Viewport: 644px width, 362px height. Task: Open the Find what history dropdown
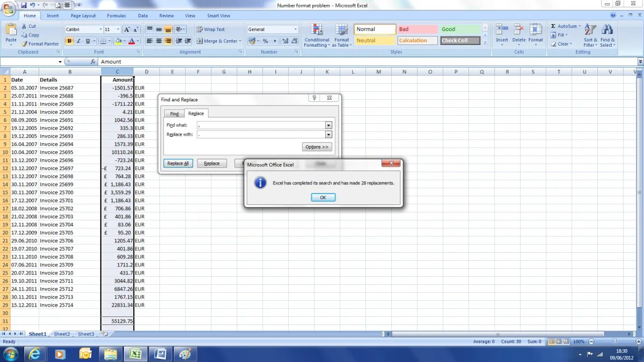click(328, 125)
